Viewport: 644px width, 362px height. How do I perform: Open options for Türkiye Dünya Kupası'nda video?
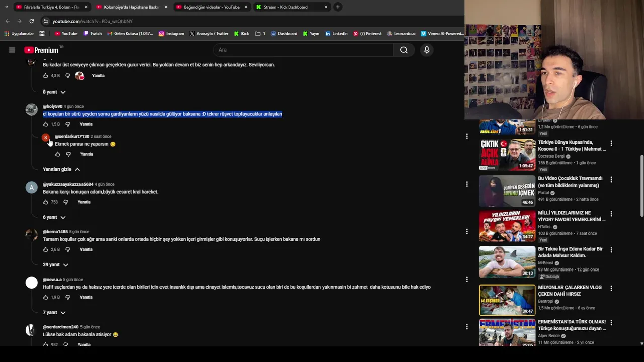[x=611, y=143]
